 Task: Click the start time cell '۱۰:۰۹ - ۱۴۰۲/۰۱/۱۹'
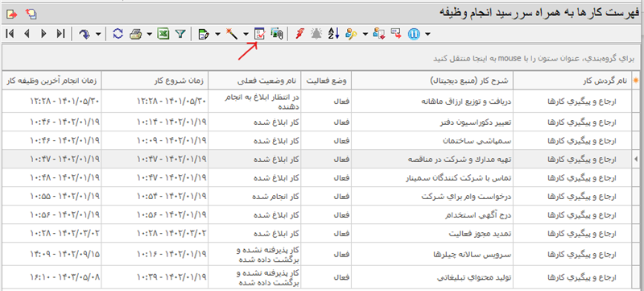(x=155, y=140)
